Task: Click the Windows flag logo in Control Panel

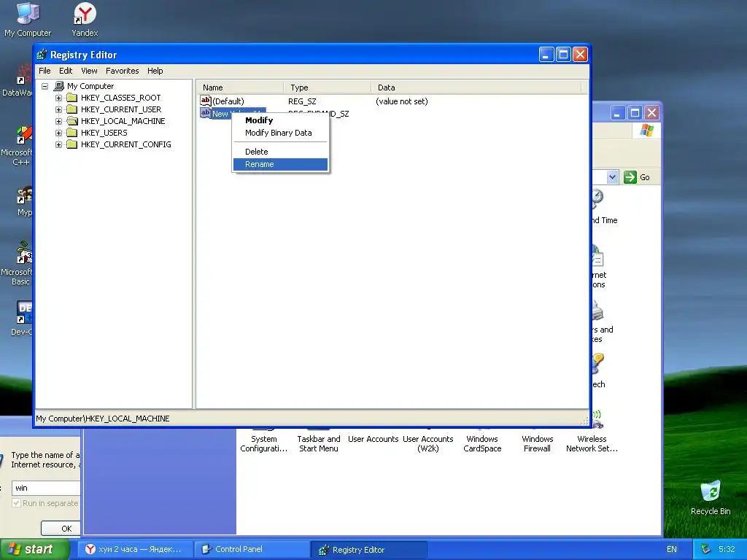Action: [647, 130]
